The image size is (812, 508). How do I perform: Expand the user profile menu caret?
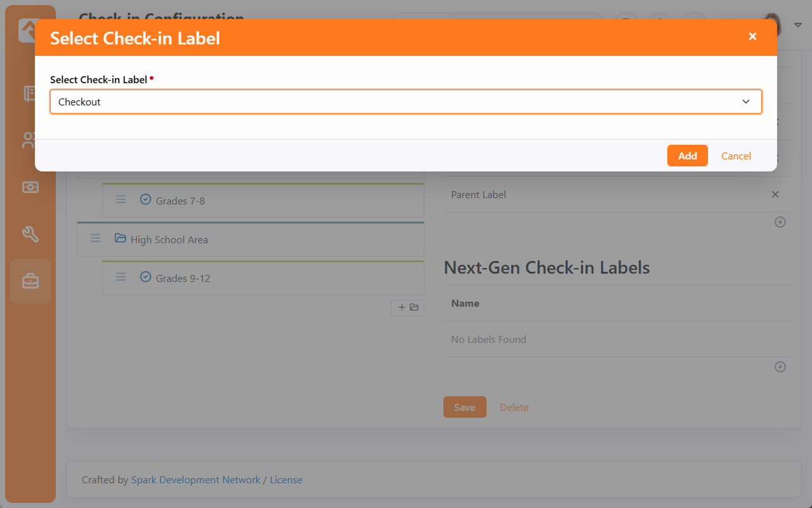point(797,25)
